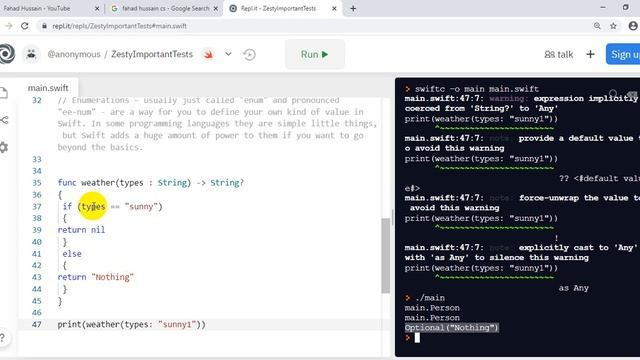Open the anonymous user avatar icon

[31, 54]
